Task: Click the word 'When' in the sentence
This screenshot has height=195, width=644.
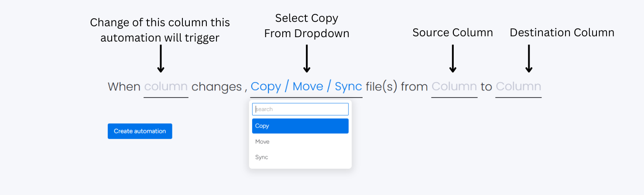Action: 124,87
